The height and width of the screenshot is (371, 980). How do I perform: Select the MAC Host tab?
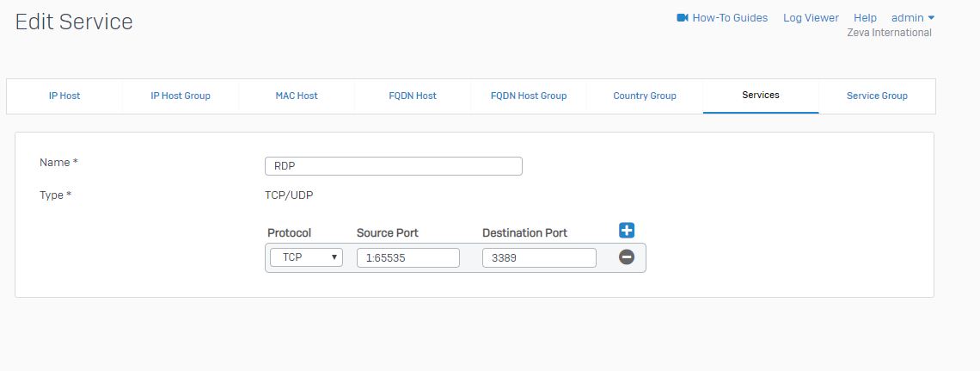click(297, 96)
